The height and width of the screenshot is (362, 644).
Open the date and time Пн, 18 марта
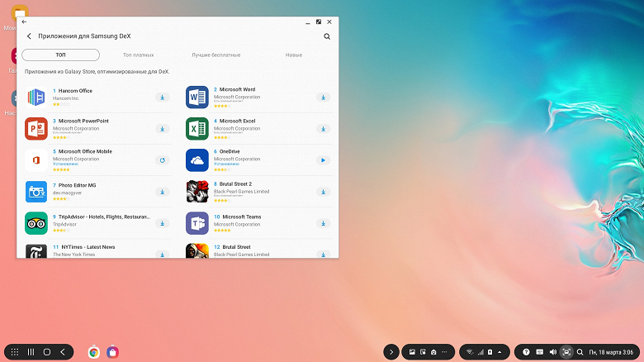(x=611, y=352)
